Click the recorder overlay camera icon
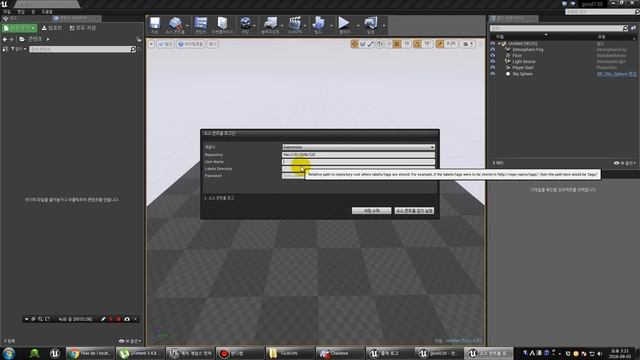 pos(127,319)
